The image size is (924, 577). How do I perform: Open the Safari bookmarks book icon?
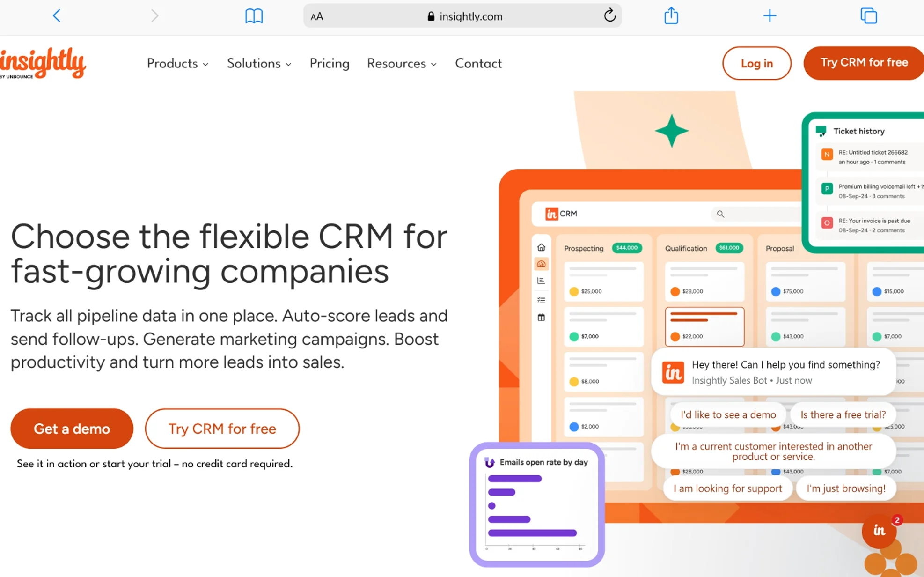tap(254, 16)
